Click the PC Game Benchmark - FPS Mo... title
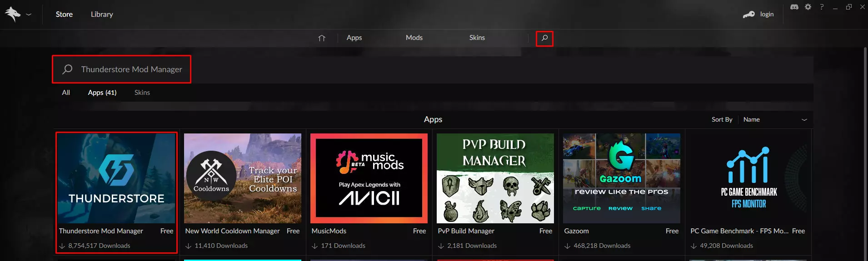Viewport: 868px width, 261px height. (739, 231)
